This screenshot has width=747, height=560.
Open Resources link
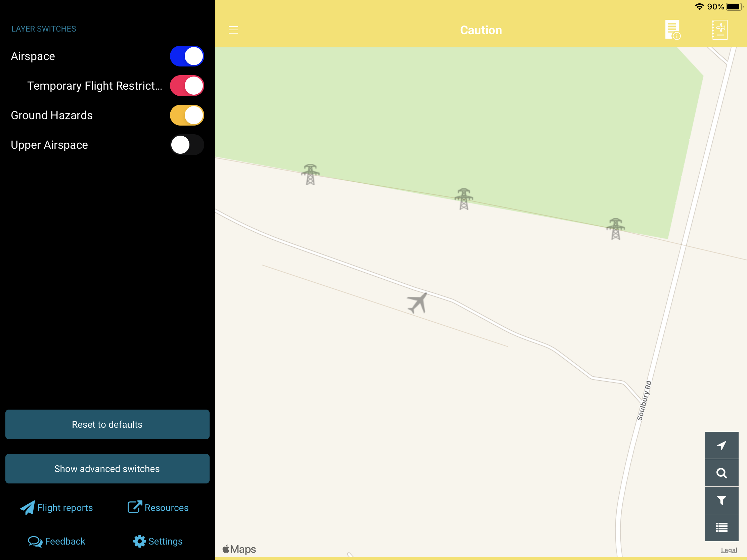158,508
